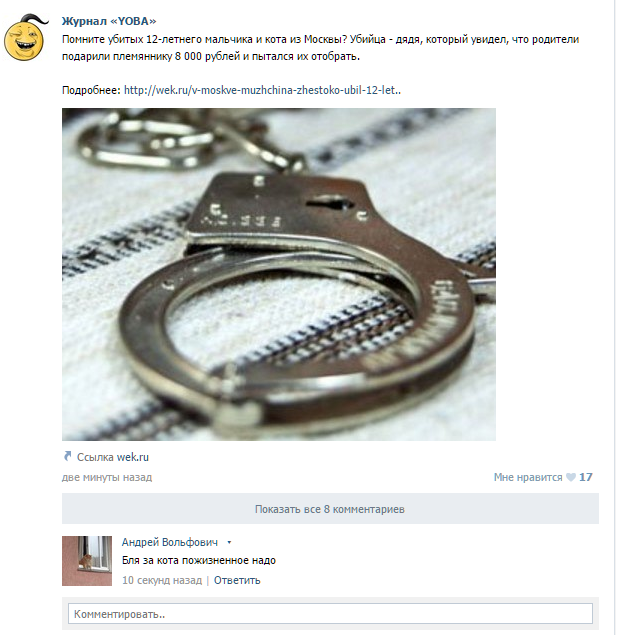619x635 pixels.
Task: Open the handcuffs photo attachment
Action: (x=279, y=274)
